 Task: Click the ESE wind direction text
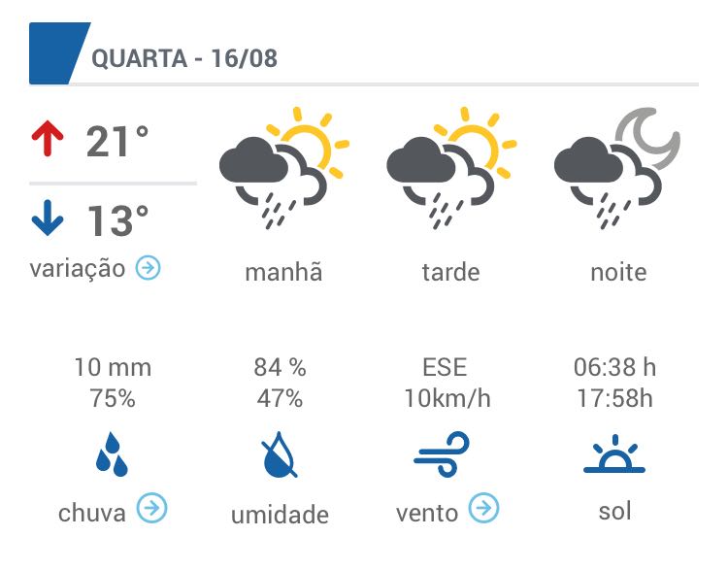445,367
